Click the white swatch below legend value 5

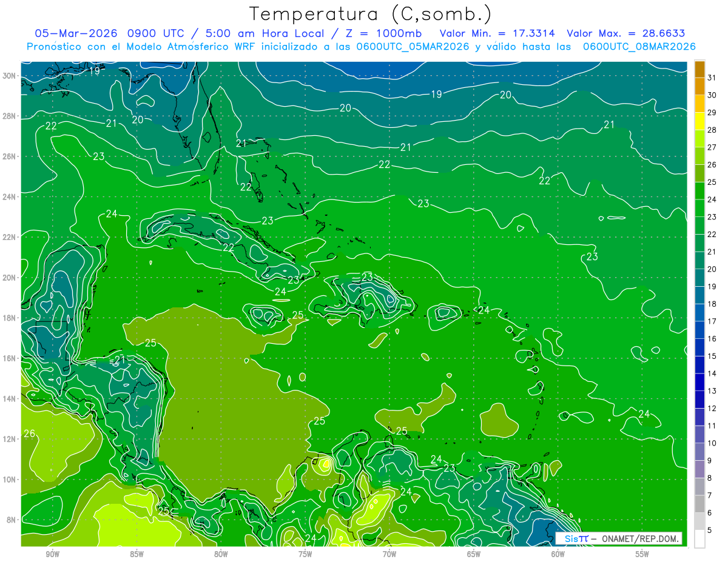click(x=699, y=539)
